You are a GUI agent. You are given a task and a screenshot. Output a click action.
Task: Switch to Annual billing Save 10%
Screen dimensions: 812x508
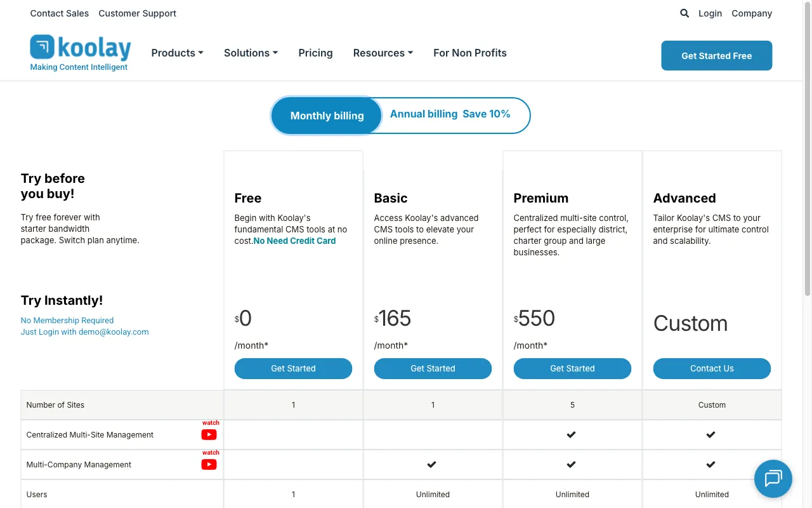(450, 114)
